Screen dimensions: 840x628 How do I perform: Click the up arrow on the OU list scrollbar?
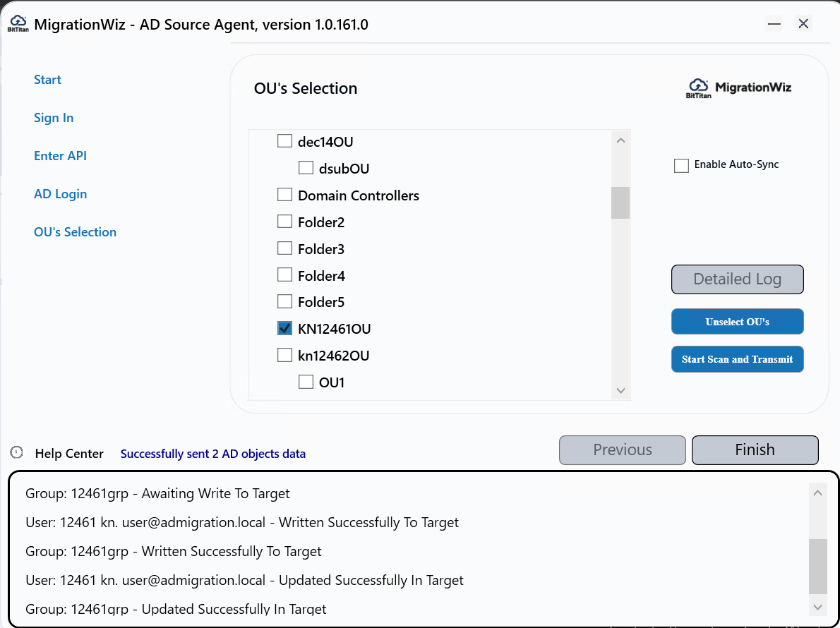coord(620,140)
